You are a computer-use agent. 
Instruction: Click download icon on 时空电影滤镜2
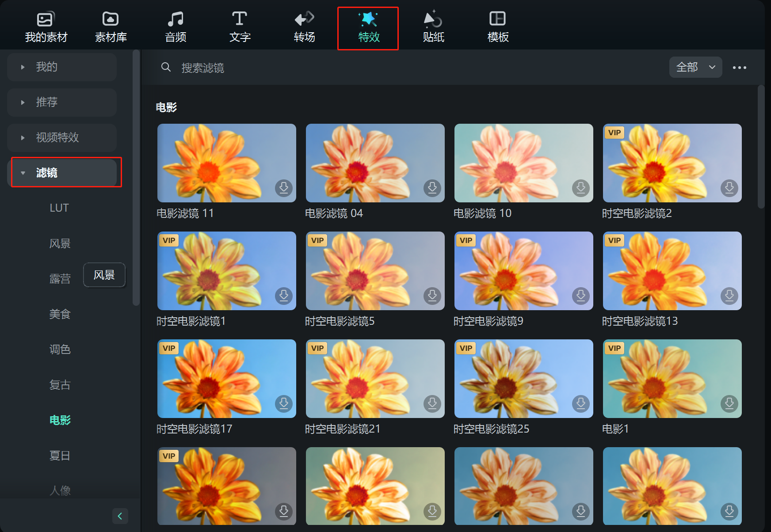[x=729, y=188]
